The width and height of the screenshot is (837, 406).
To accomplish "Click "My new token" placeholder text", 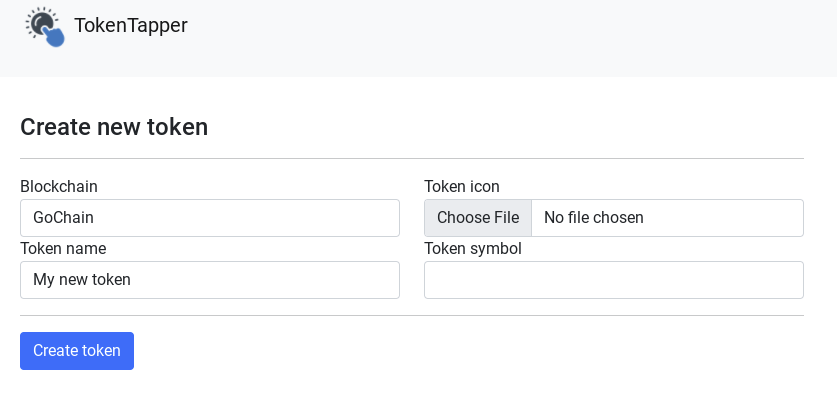I will 82,280.
